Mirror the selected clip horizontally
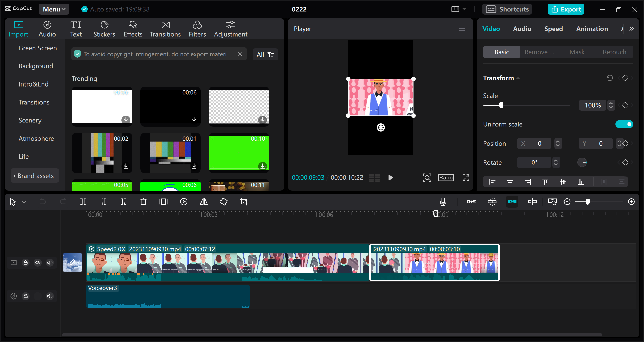This screenshot has width=644, height=342. [204, 201]
